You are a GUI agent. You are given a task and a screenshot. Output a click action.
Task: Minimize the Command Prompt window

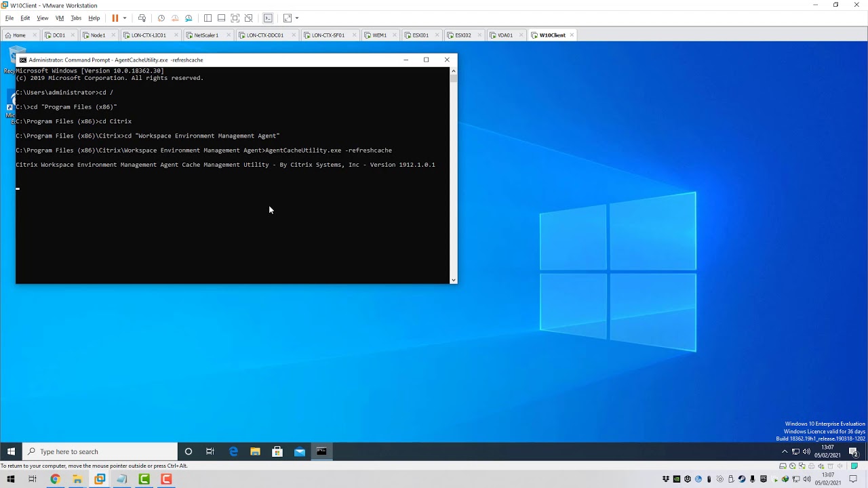[x=406, y=60]
